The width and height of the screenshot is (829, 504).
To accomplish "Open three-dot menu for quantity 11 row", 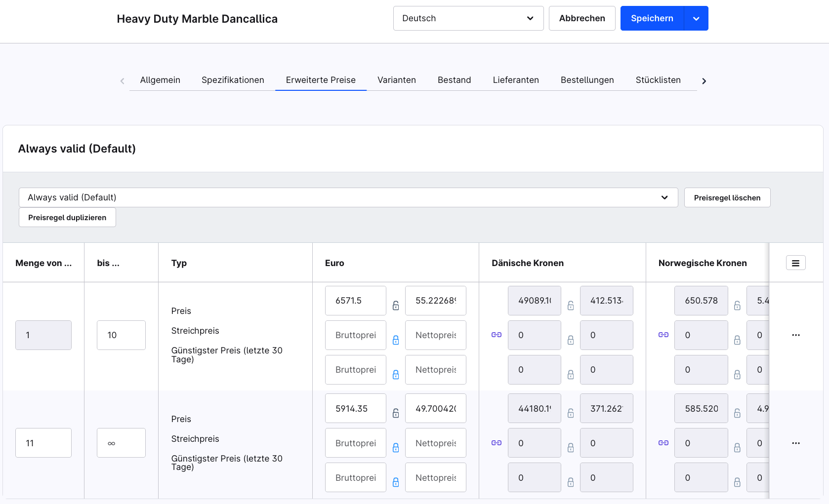I will (x=795, y=443).
